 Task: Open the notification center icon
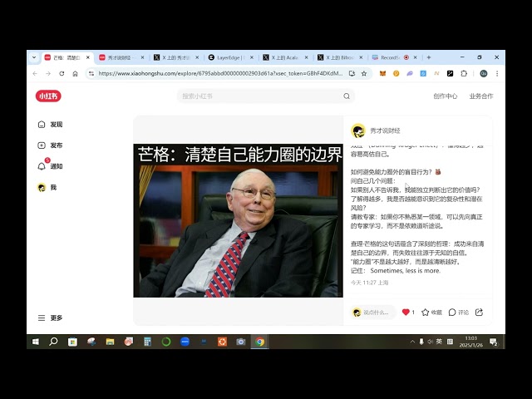(x=493, y=342)
